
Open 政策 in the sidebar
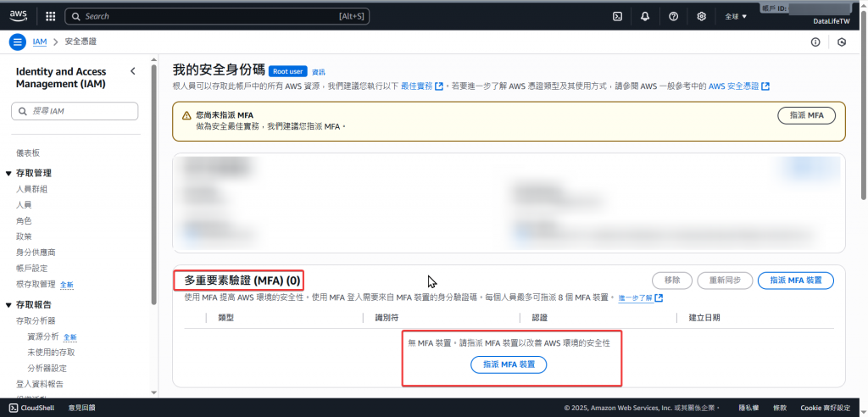pos(24,236)
